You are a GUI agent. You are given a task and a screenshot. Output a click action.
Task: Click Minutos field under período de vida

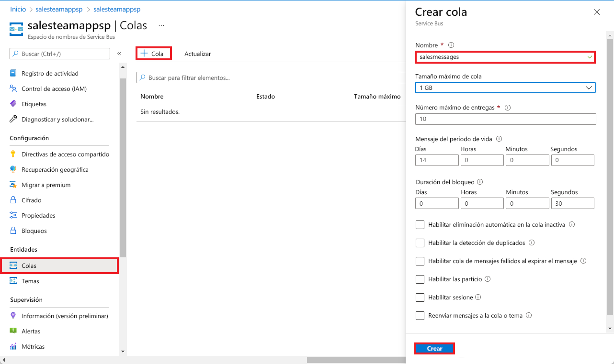click(527, 160)
